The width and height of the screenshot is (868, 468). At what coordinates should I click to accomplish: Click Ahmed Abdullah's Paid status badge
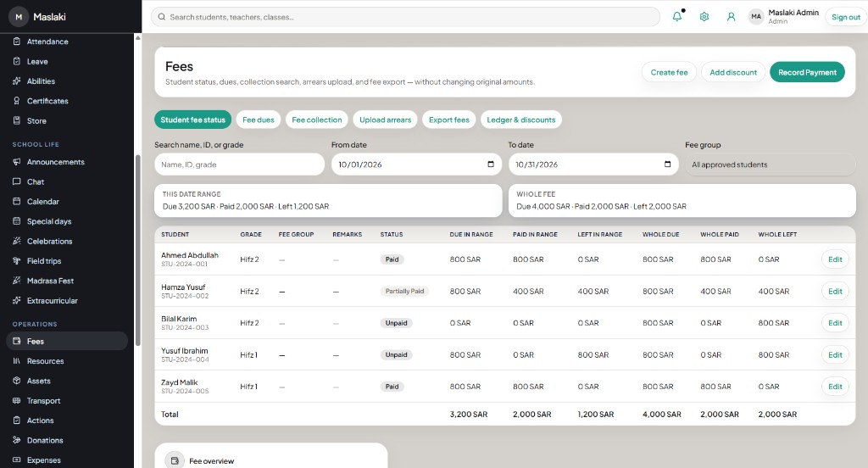coord(392,259)
